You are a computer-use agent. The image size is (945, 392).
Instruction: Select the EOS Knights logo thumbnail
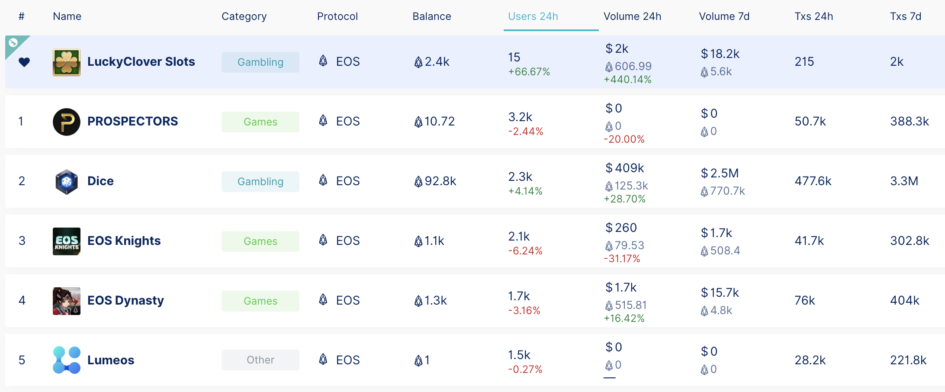pos(66,241)
